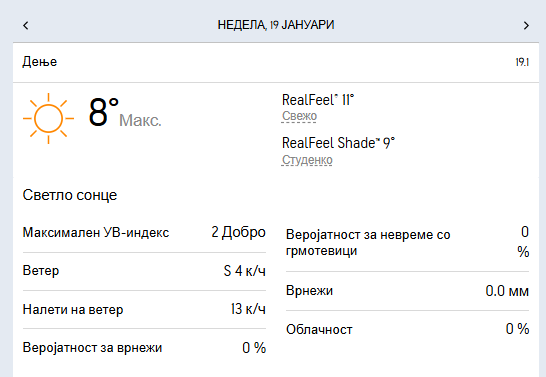Click the orange sun weather icon

tap(48, 118)
